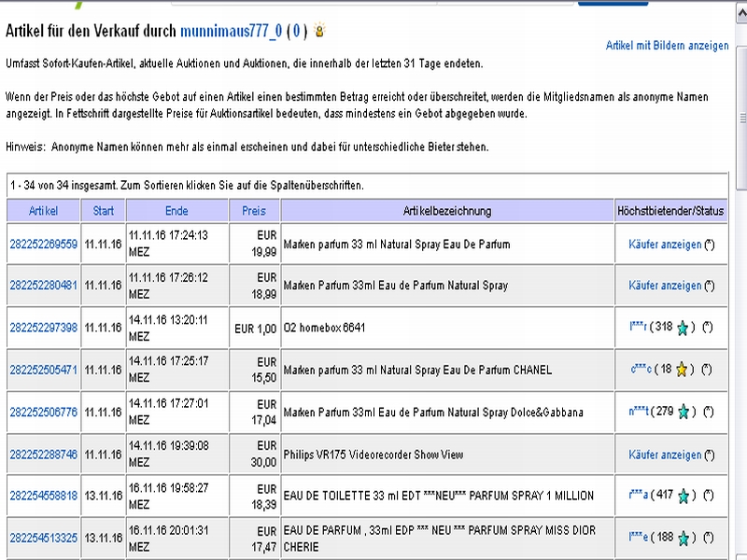
Task: Click 'Käufer anzeigen' for item 282252280481
Action: click(665, 286)
